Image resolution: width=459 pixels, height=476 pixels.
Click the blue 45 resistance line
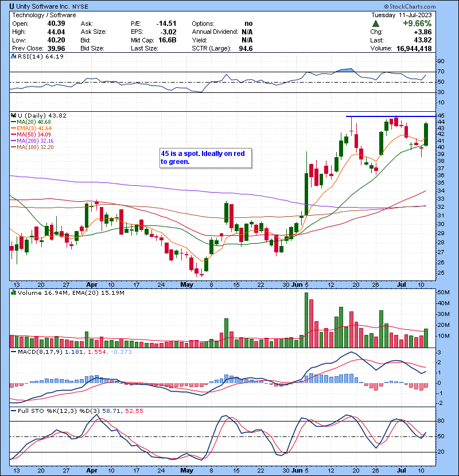coord(391,116)
